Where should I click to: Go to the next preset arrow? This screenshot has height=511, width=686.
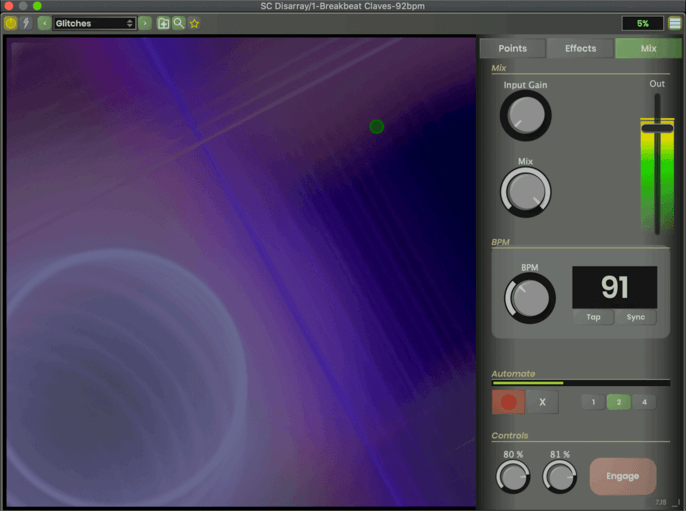tap(145, 23)
